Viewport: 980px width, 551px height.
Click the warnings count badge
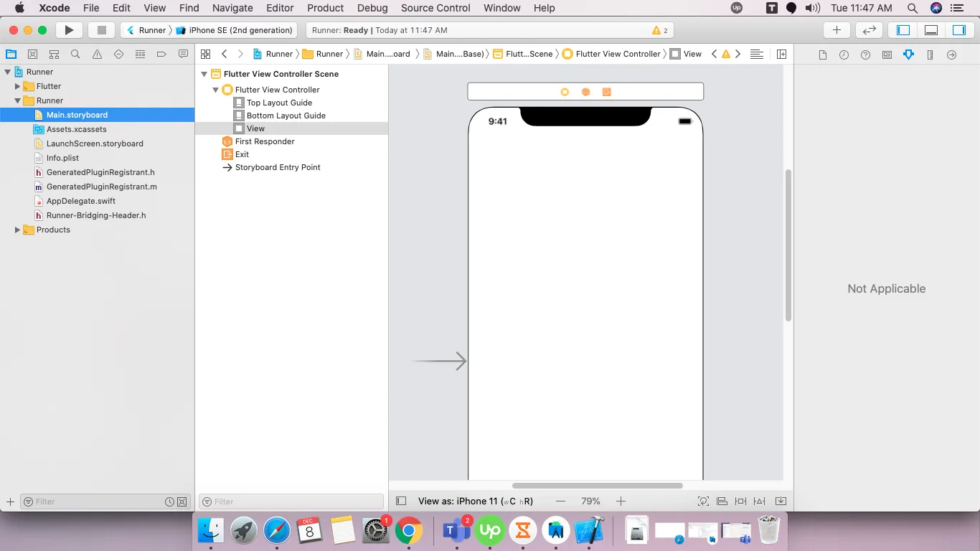pyautogui.click(x=660, y=30)
